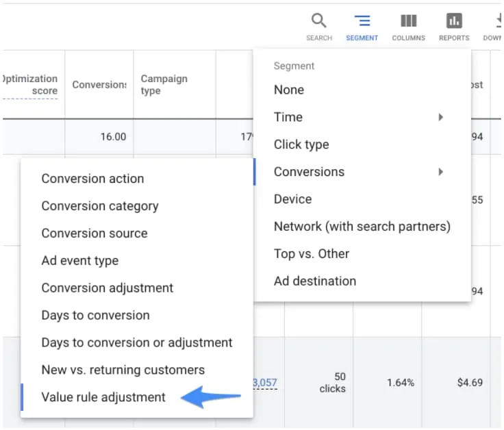Choose Conversion category option
This screenshot has height=430, width=504.
click(100, 206)
